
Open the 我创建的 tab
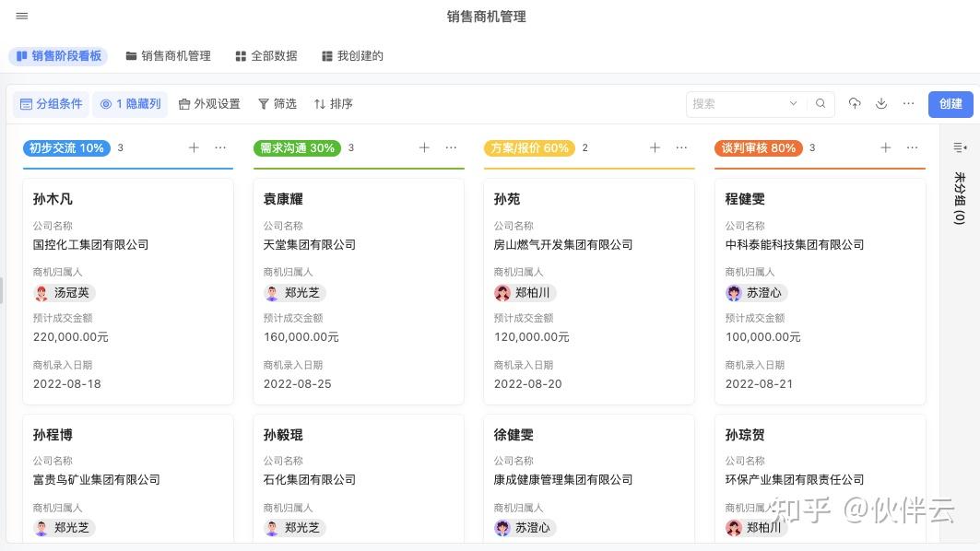click(x=352, y=55)
